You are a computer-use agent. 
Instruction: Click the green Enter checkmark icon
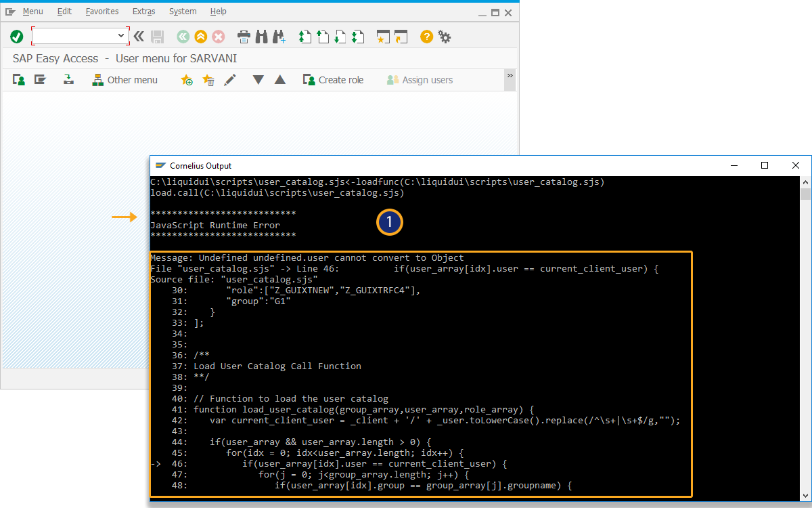[17, 37]
